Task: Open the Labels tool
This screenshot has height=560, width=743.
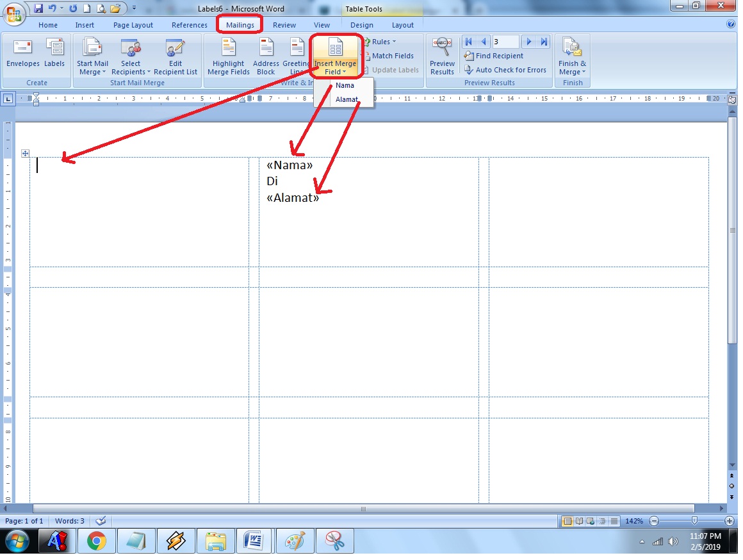Action: [x=54, y=54]
